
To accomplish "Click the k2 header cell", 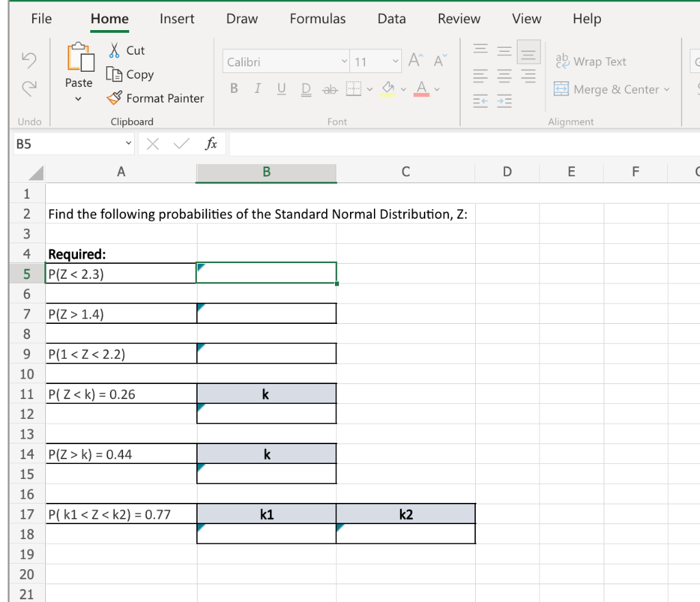I will coord(405,514).
